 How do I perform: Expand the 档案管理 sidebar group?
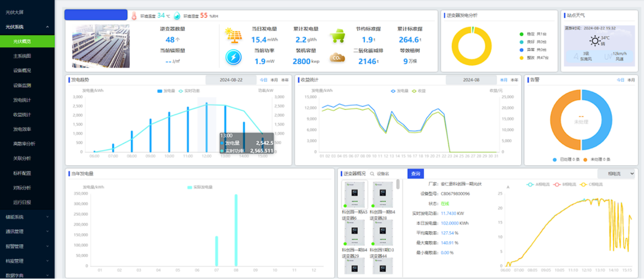point(27,261)
